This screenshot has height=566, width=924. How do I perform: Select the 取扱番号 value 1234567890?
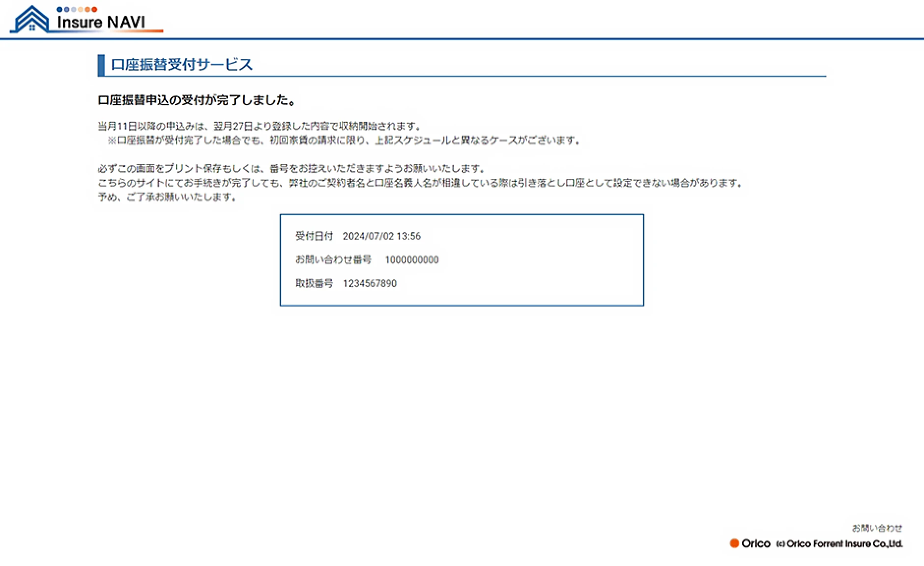coord(370,283)
